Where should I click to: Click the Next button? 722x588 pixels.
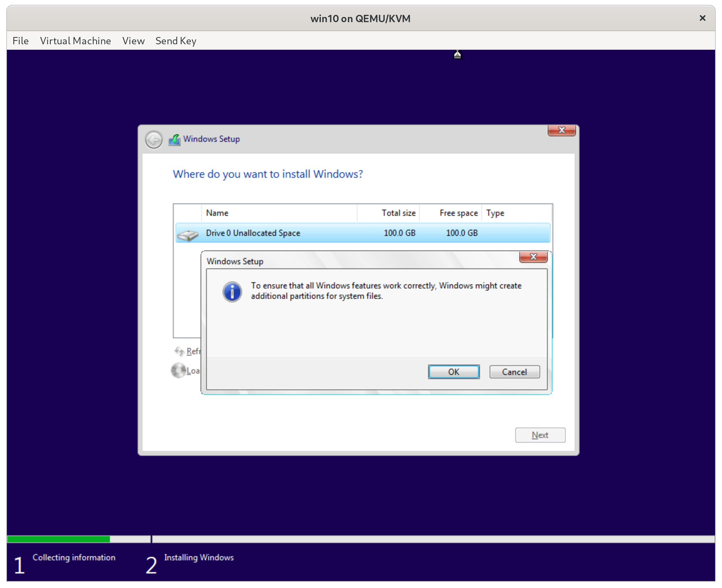[x=540, y=435]
